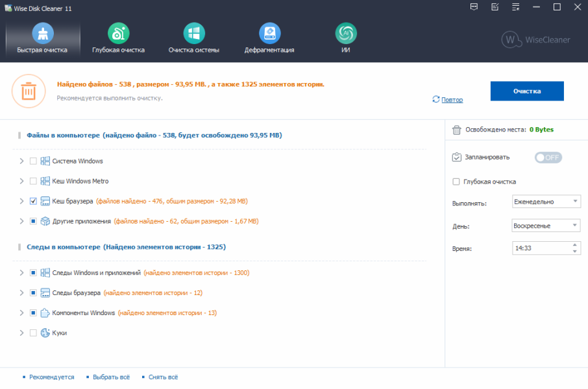Toggle the Другие приложения checkbox

[x=33, y=221]
